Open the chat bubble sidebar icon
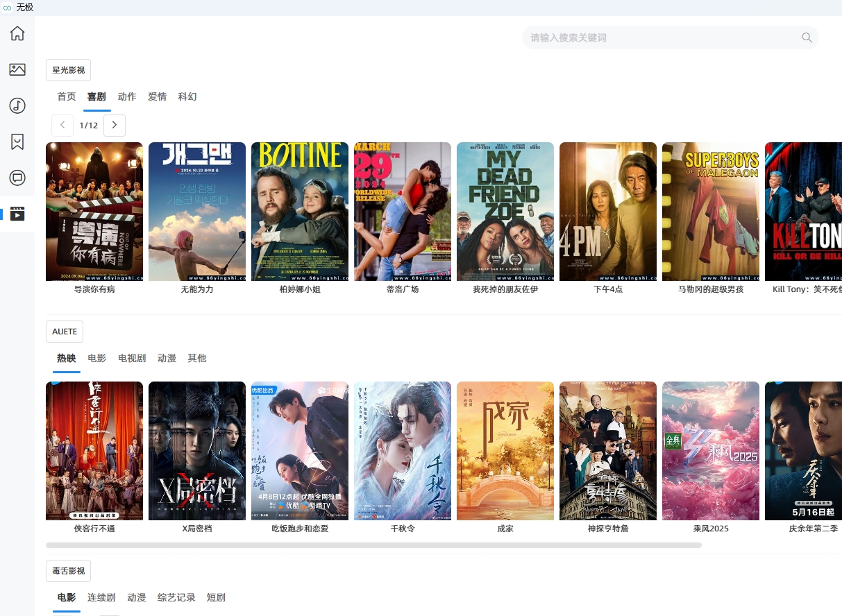 (17, 178)
